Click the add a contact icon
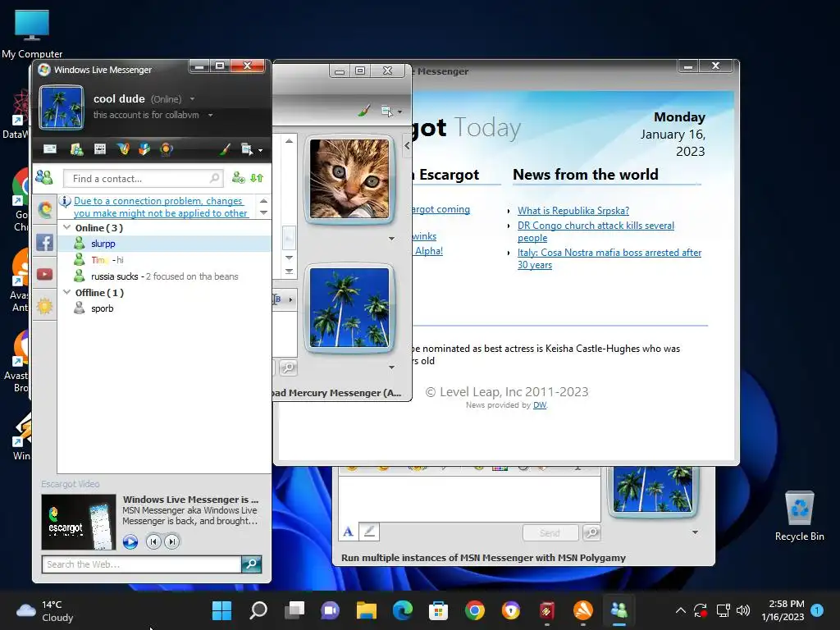This screenshot has height=630, width=840. click(x=238, y=178)
